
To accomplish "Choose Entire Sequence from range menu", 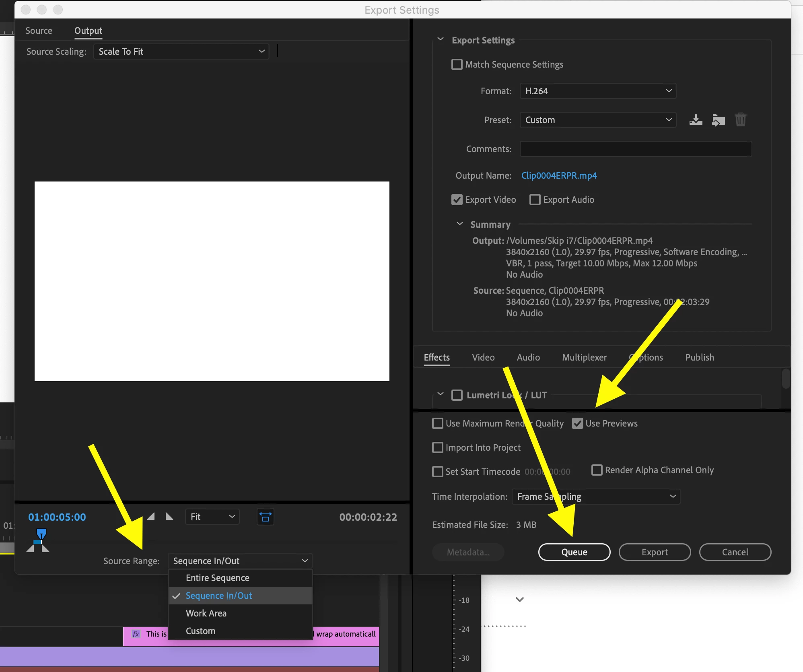I will 218,578.
